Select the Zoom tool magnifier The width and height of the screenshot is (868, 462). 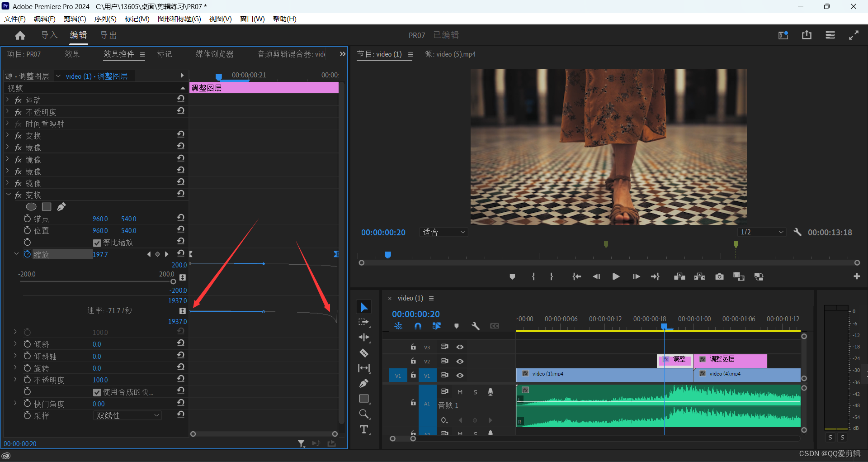click(364, 414)
